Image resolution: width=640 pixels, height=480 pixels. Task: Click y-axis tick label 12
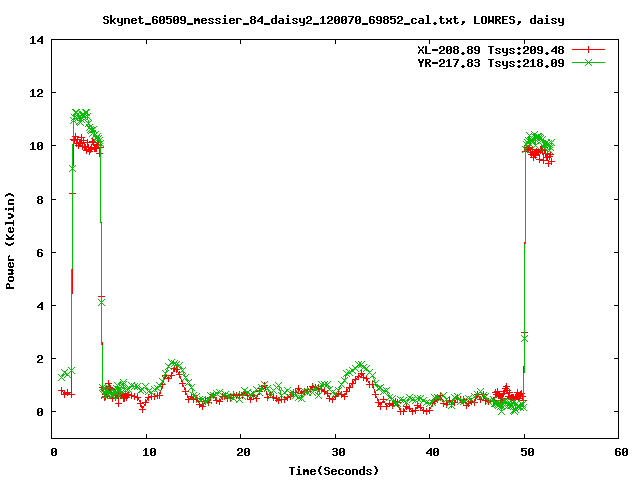36,93
